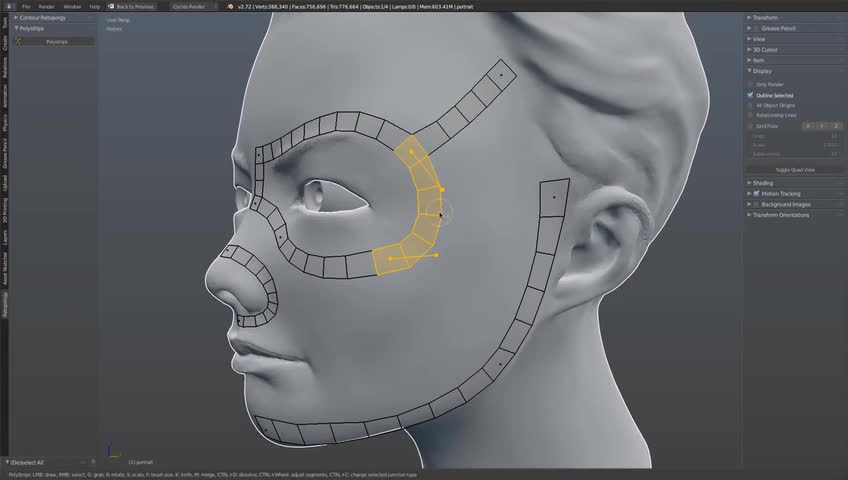Enable the Background Images checkbox
The image size is (848, 480).
756,204
